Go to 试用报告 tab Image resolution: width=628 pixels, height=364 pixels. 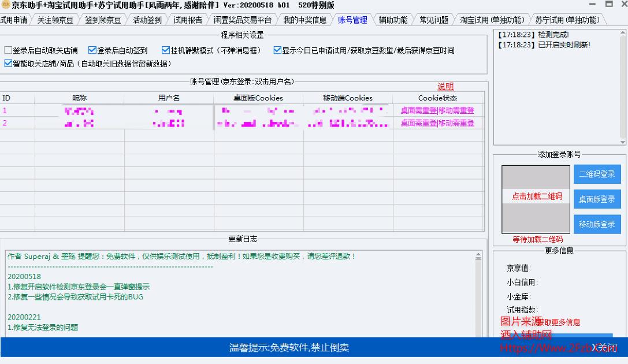[187, 20]
